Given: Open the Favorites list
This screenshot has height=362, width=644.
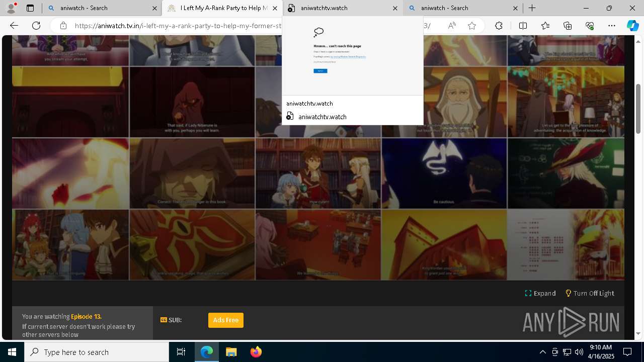Looking at the screenshot, I should coord(545,26).
